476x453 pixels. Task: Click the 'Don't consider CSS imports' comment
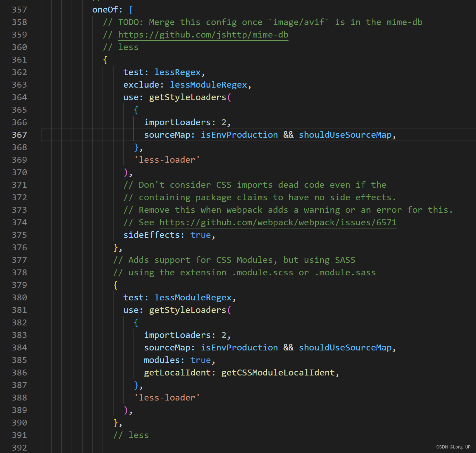pyautogui.click(x=255, y=185)
